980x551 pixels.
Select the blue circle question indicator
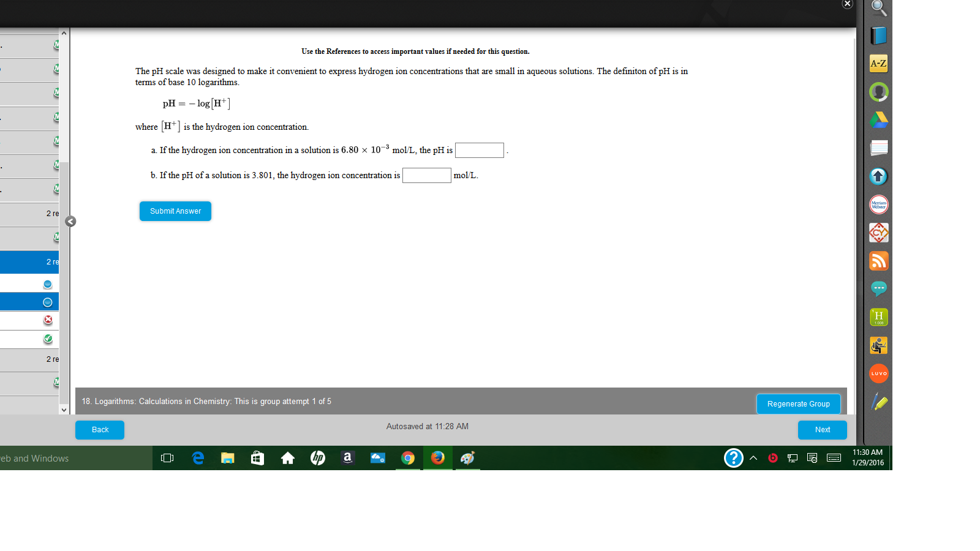pyautogui.click(x=47, y=283)
